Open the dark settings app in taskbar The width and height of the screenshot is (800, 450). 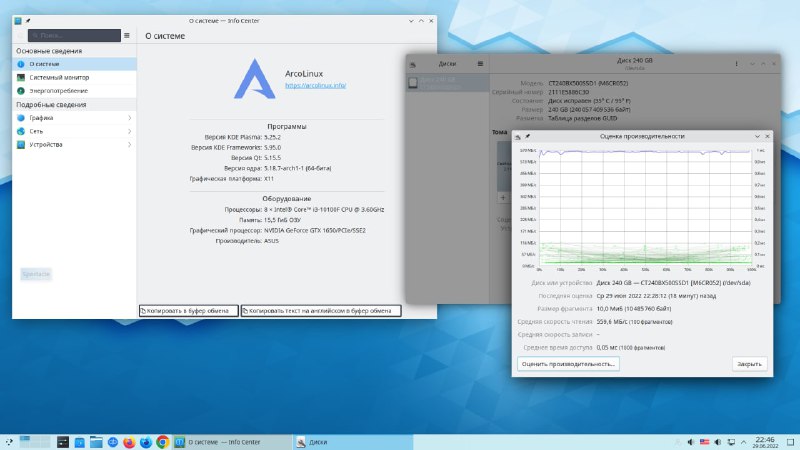point(63,442)
